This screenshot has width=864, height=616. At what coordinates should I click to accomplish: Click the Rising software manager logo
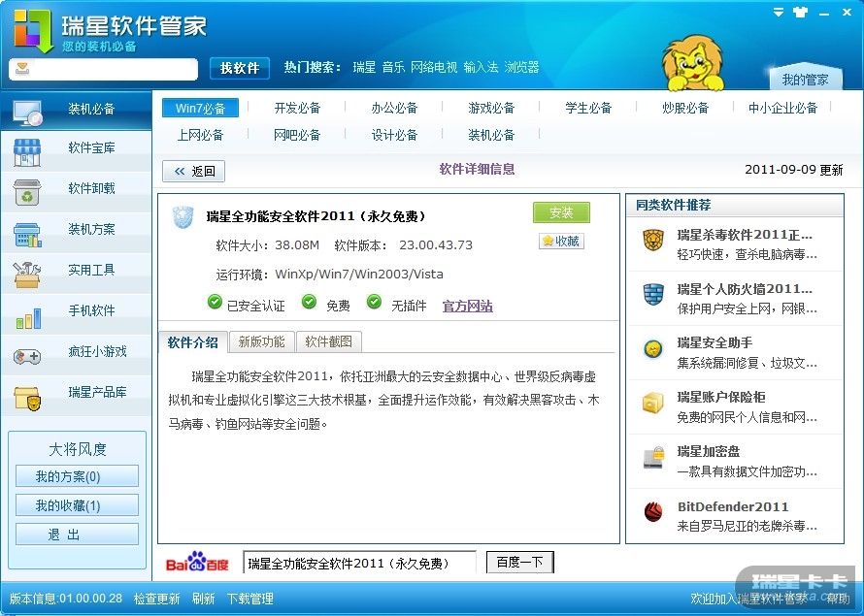pyautogui.click(x=34, y=31)
